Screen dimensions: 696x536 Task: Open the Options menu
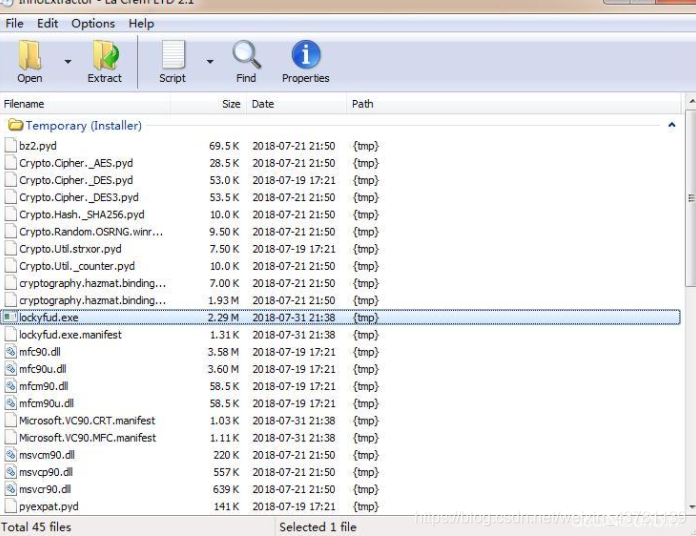pos(93,23)
